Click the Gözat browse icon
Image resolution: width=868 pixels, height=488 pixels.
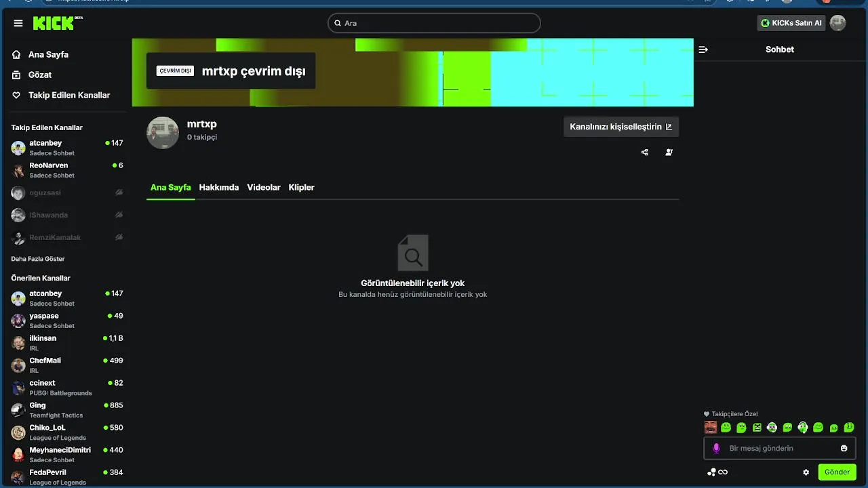(x=17, y=75)
